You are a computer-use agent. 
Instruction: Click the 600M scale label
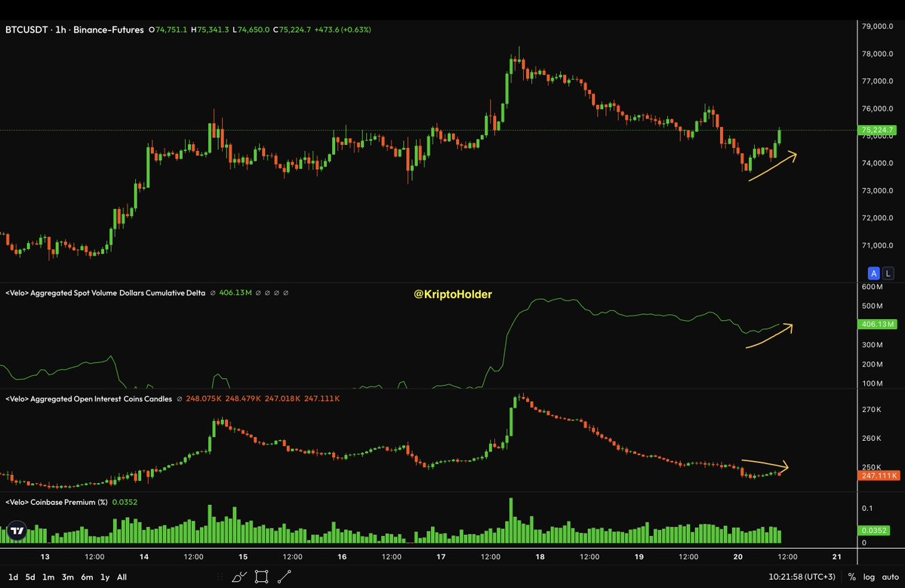(872, 287)
